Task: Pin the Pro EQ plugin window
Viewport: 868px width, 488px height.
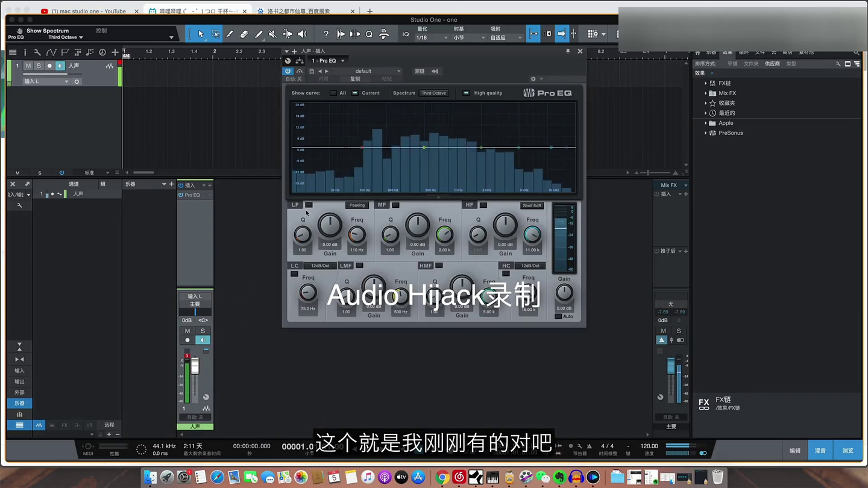Action: (x=568, y=51)
